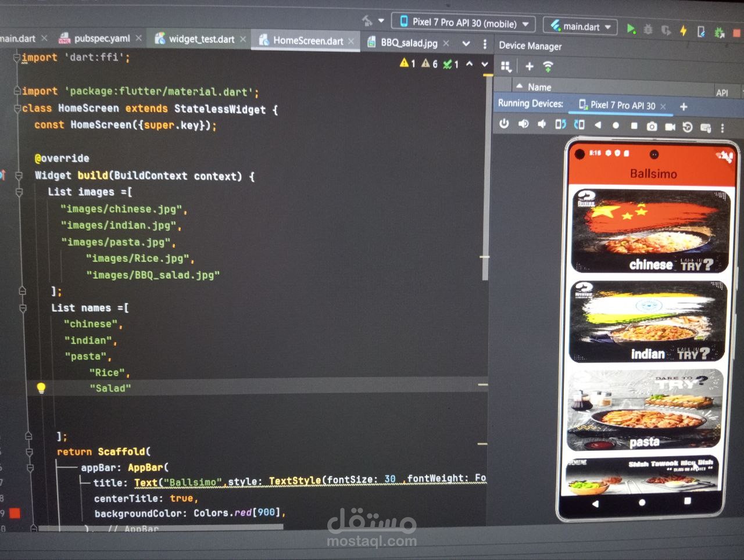Collapse the List names fold marker
The height and width of the screenshot is (560, 744).
click(23, 308)
